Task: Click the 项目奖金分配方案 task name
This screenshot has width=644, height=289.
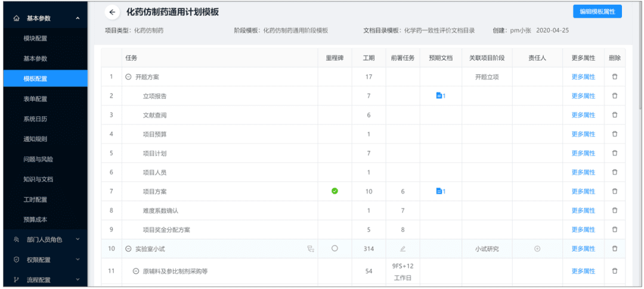Action: 166,229
